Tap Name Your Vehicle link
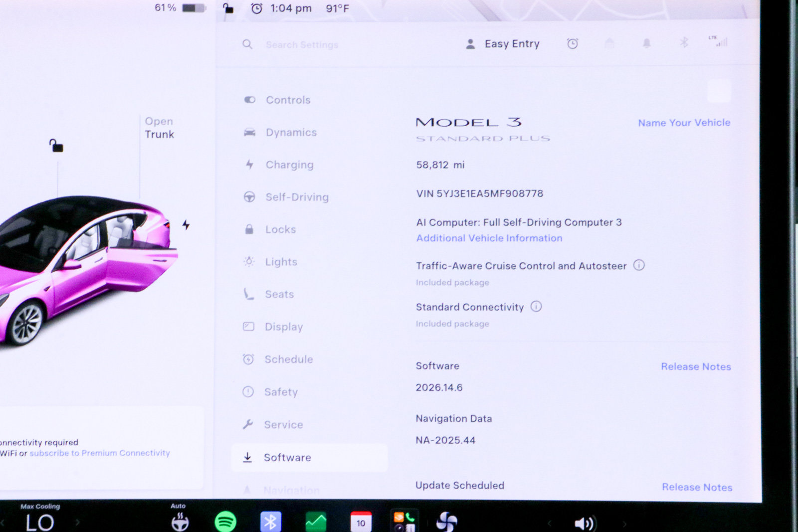798x532 pixels. [684, 123]
